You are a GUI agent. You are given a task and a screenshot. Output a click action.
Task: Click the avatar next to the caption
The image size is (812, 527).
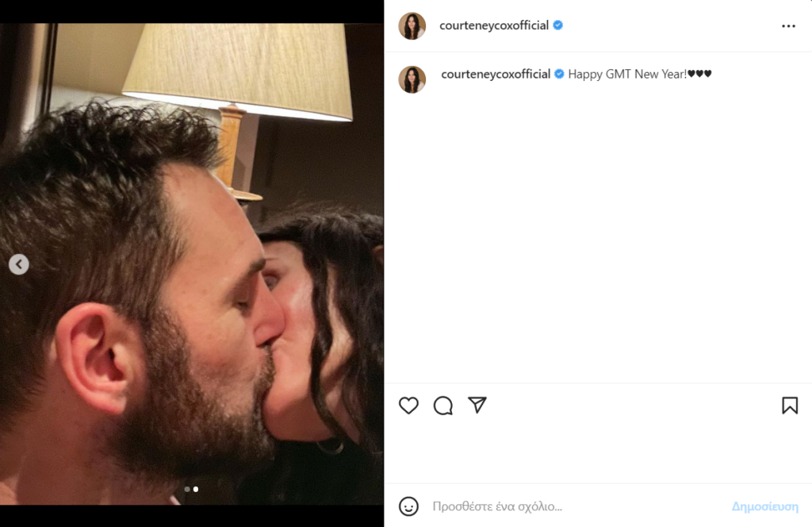tap(412, 79)
